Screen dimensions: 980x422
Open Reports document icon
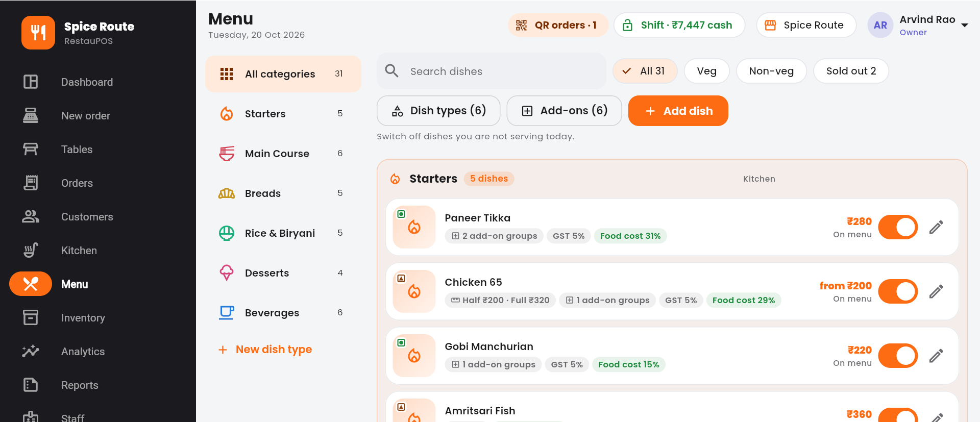click(x=31, y=385)
